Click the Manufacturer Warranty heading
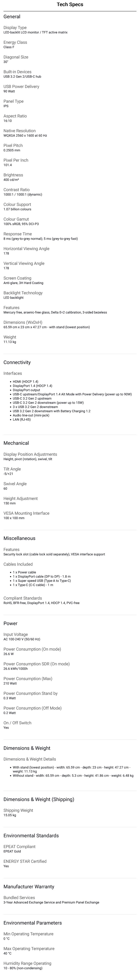The height and width of the screenshot is (980, 140). [29, 886]
